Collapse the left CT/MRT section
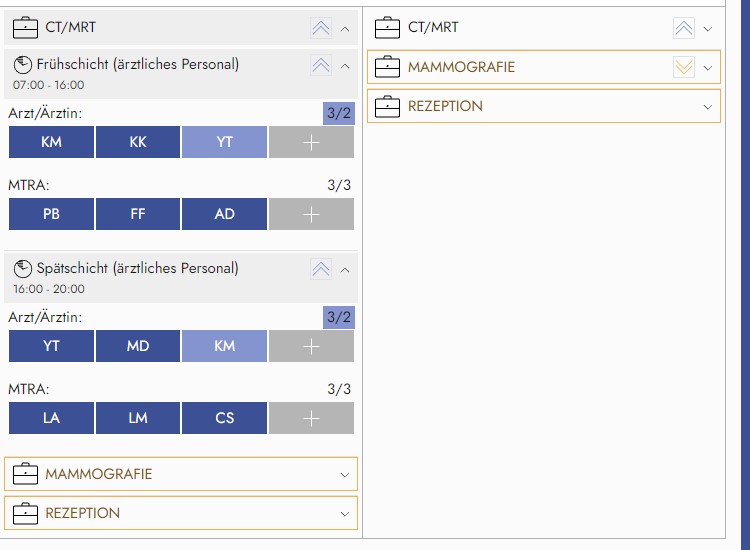The width and height of the screenshot is (750, 550). [345, 28]
